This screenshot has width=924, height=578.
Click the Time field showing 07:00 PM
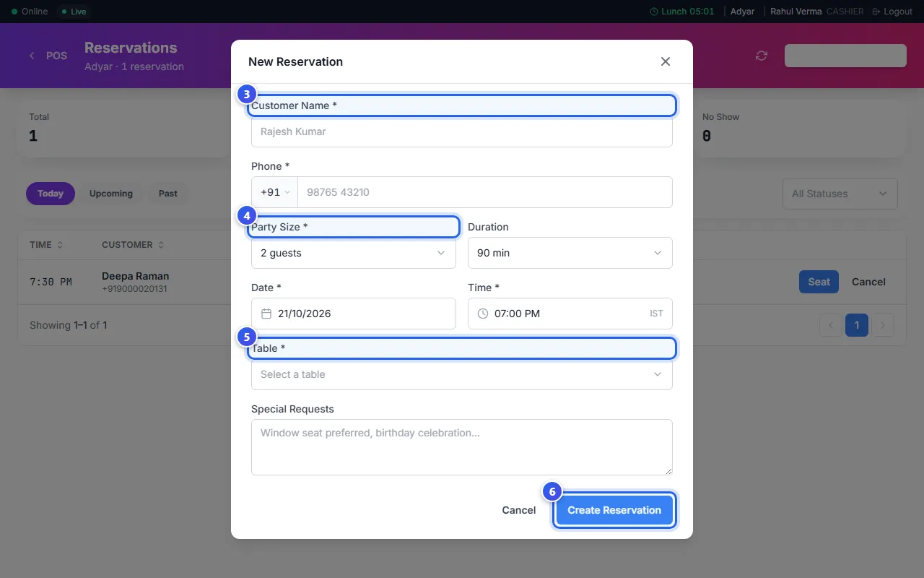[570, 314]
